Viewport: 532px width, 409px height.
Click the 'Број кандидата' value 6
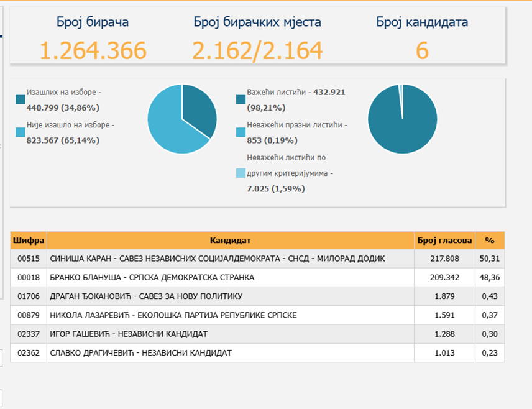point(422,50)
